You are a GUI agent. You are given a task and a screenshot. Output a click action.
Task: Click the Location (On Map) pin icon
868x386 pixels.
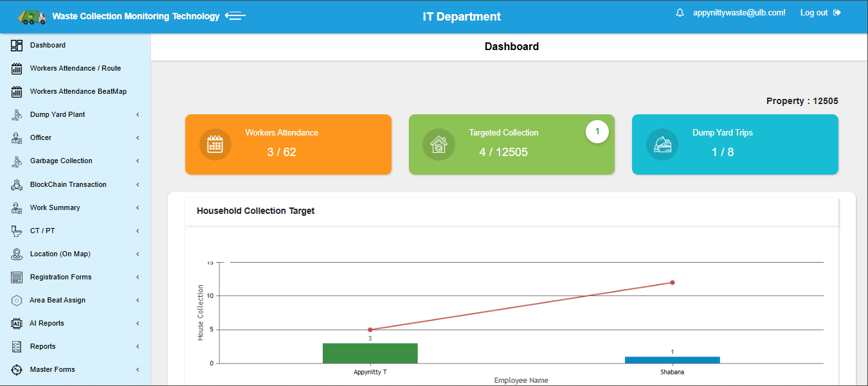tap(17, 254)
